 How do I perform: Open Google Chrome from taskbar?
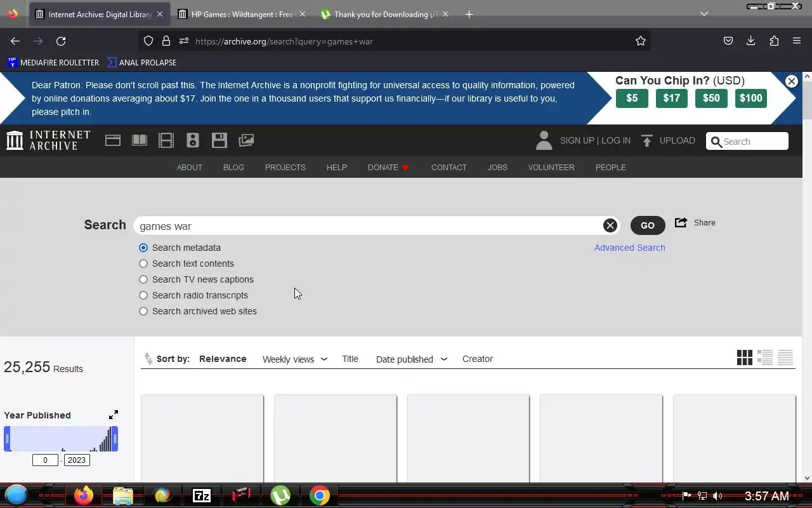coord(320,495)
